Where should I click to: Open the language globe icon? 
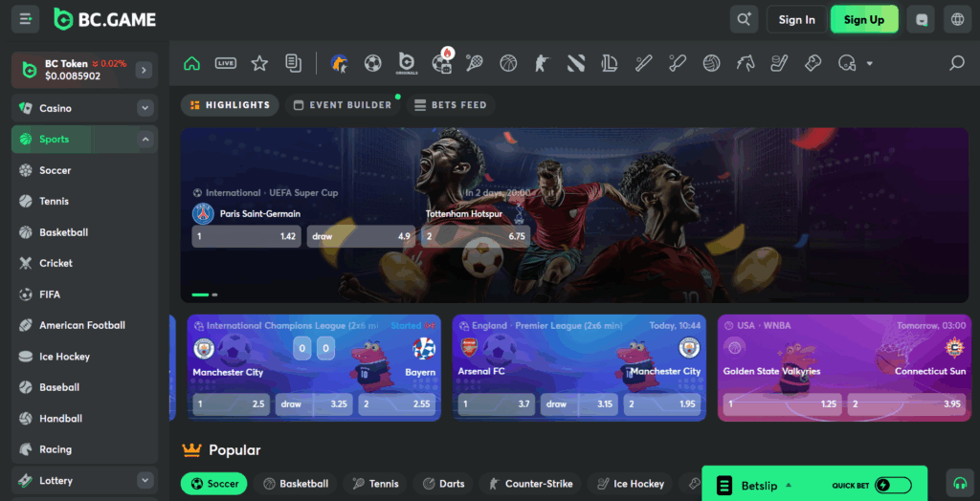[957, 19]
